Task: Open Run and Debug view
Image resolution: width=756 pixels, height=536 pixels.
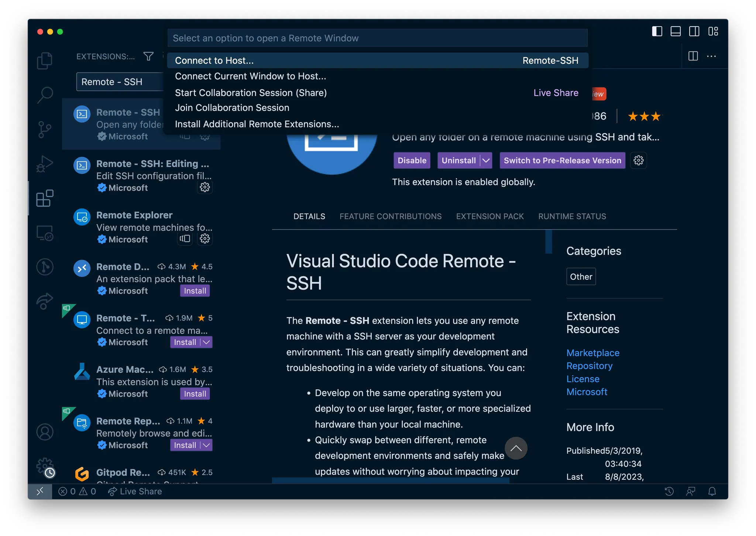Action: click(45, 164)
